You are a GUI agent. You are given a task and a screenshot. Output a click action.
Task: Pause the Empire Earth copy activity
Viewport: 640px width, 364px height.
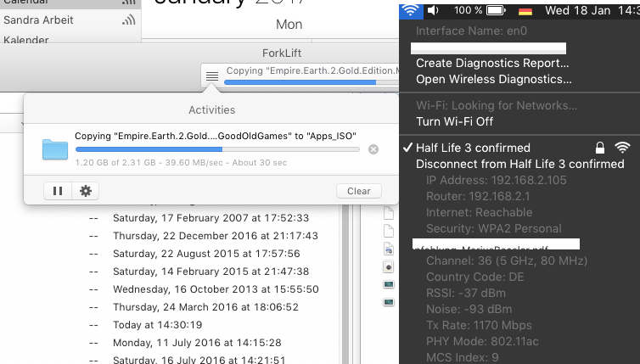click(x=58, y=191)
